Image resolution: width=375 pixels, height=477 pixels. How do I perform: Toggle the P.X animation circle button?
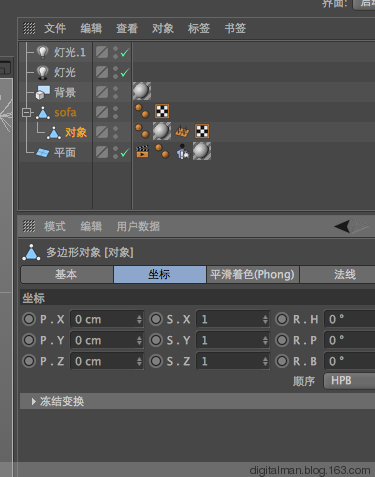[x=29, y=319]
